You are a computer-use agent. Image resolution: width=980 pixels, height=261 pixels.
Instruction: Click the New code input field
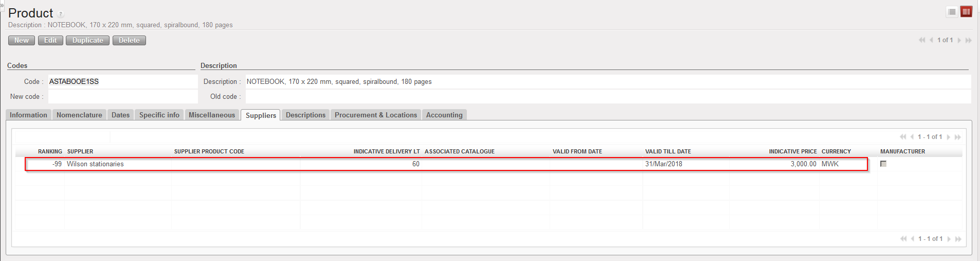click(x=122, y=96)
